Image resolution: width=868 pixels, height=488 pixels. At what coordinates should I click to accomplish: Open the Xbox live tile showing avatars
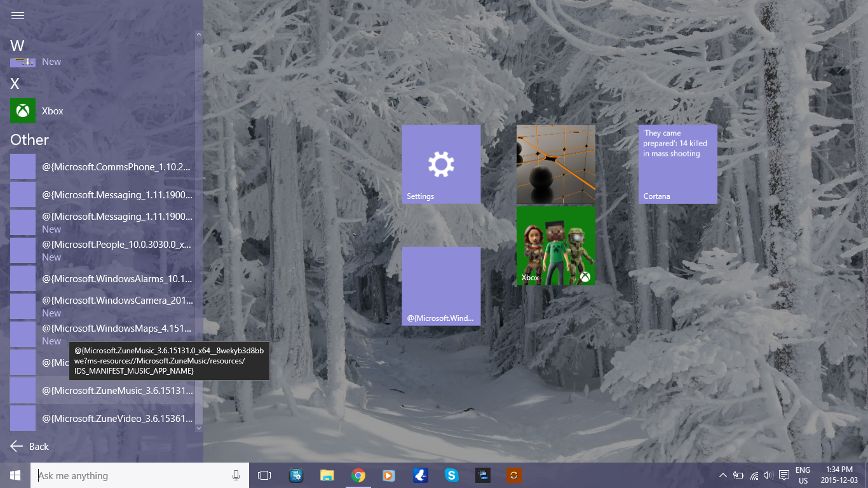pos(556,245)
